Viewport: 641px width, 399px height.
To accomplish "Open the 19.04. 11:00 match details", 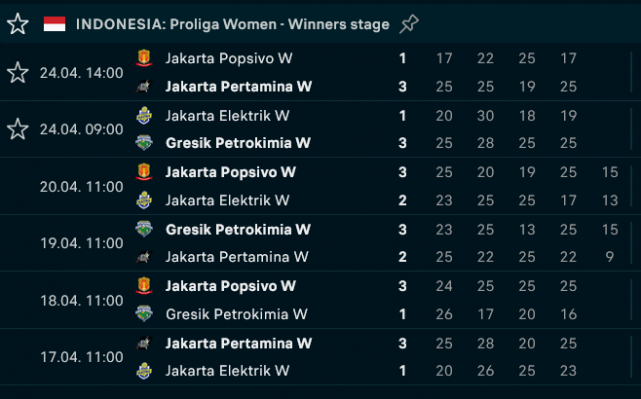I will [x=320, y=243].
